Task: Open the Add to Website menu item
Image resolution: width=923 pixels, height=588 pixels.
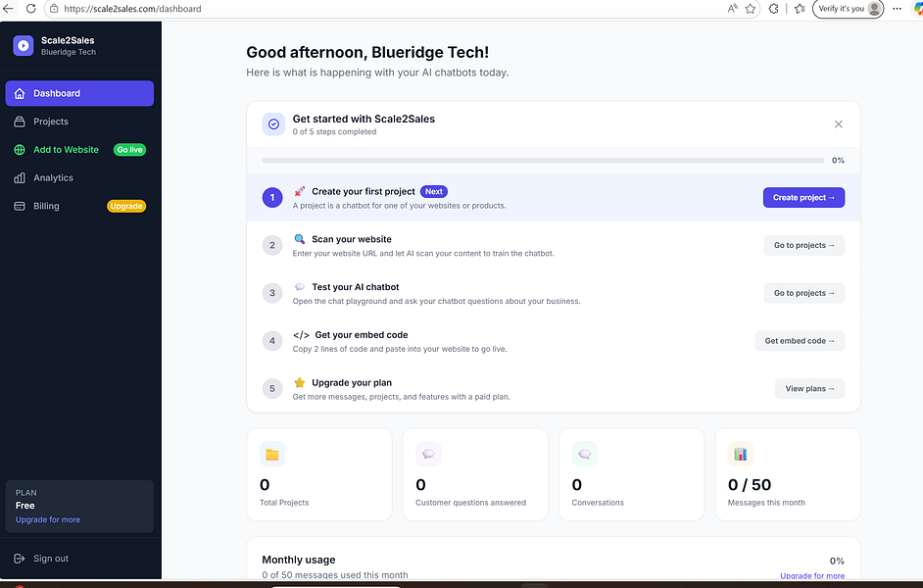Action: [79, 150]
